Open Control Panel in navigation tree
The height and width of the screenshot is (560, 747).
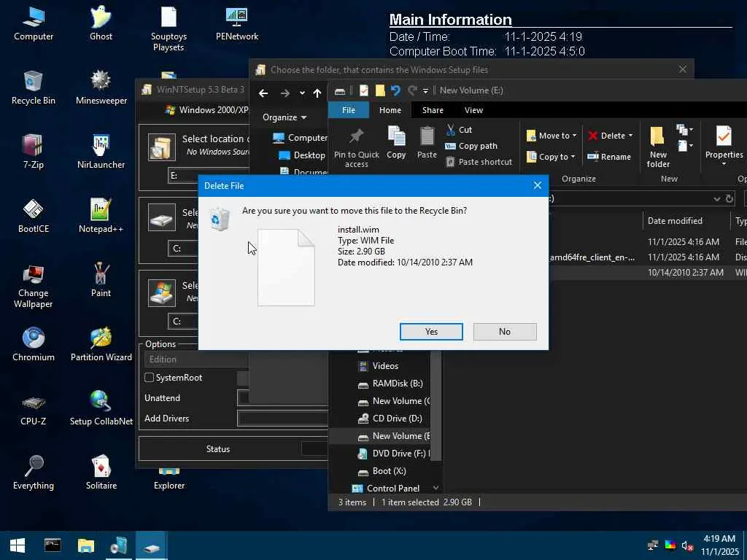coord(386,488)
